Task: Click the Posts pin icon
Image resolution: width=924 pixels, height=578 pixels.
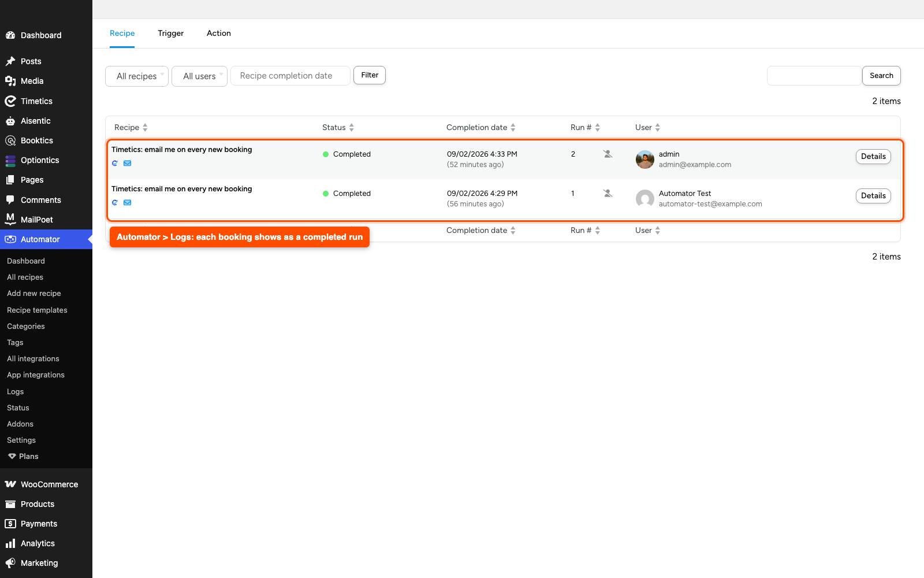Action: click(x=10, y=61)
